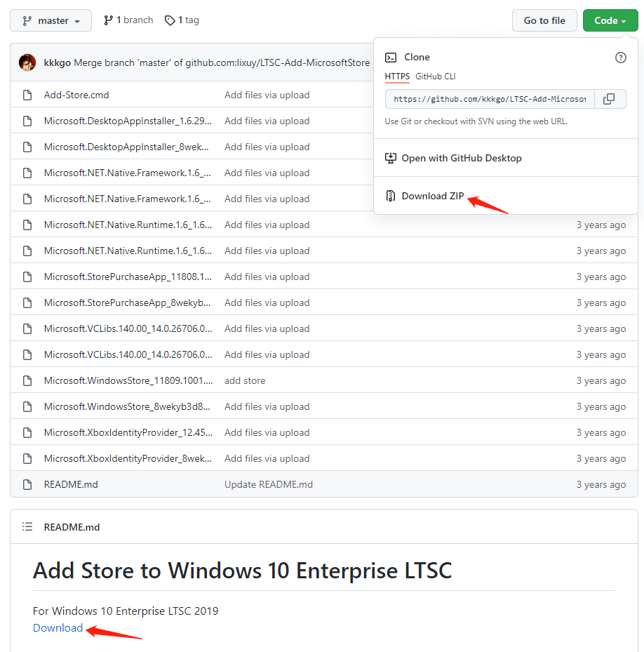644x652 pixels.
Task: Open Microsoft.WindowsStore_11809.1001.... file
Action: [x=128, y=381]
